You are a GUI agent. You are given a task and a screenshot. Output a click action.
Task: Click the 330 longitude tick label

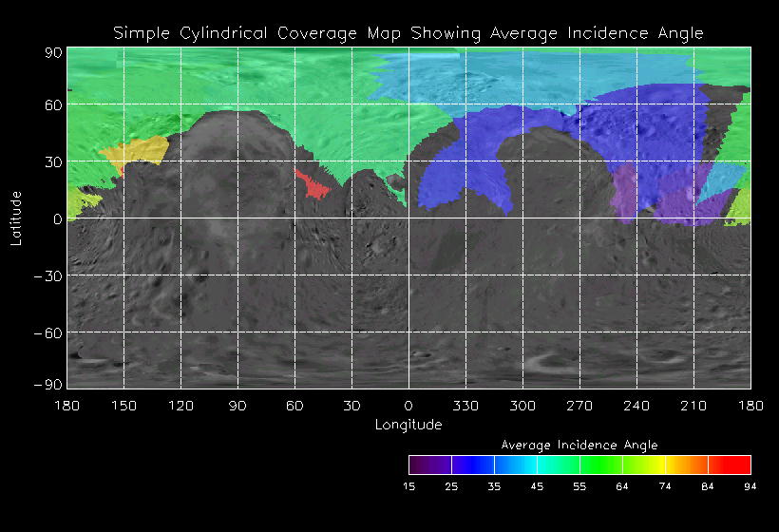pos(465,406)
